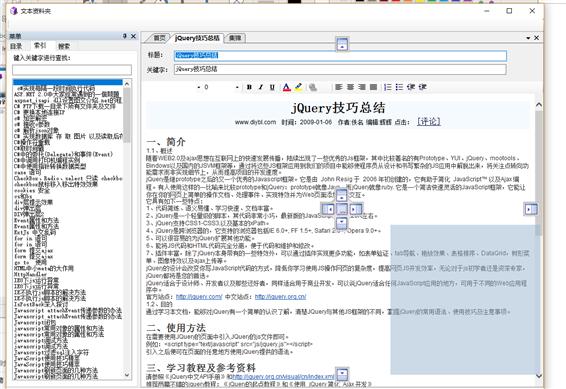Open the red font color tool
This screenshot has height=389, width=566.
(x=287, y=87)
